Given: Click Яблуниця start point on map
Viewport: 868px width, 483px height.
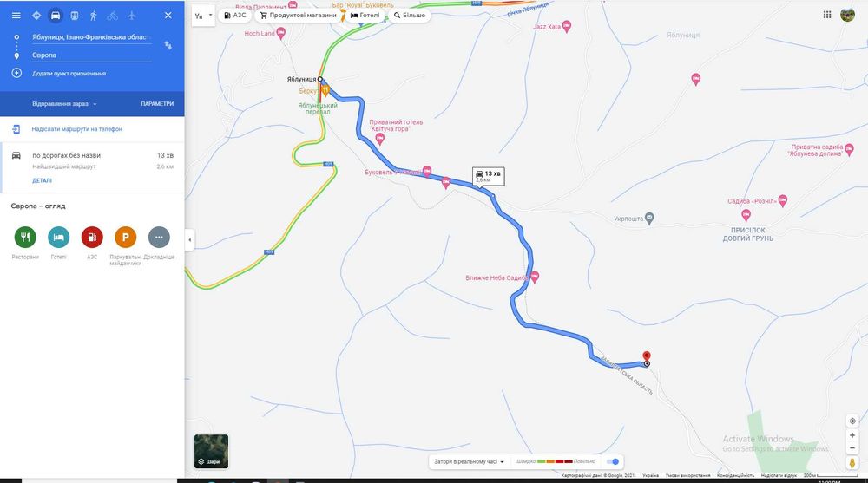Looking at the screenshot, I should [320, 79].
